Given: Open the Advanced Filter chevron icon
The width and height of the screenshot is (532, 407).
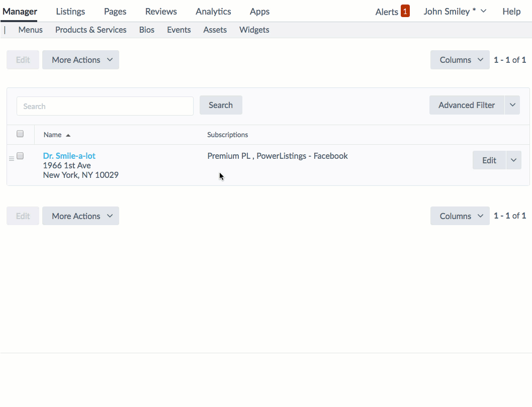Looking at the screenshot, I should click(512, 105).
